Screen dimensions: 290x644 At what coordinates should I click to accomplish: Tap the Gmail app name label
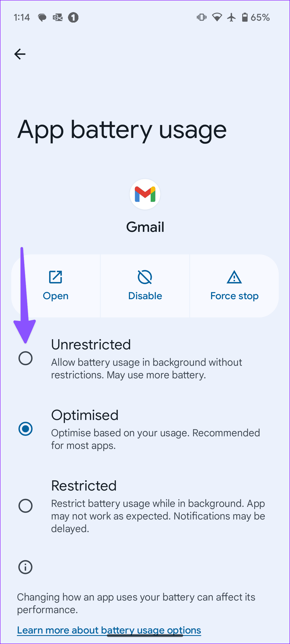pos(145,227)
